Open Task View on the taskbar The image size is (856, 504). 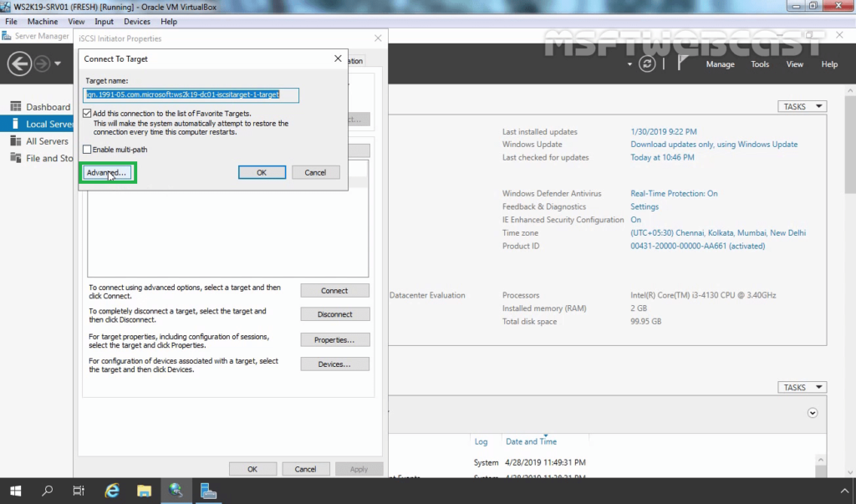(79, 491)
